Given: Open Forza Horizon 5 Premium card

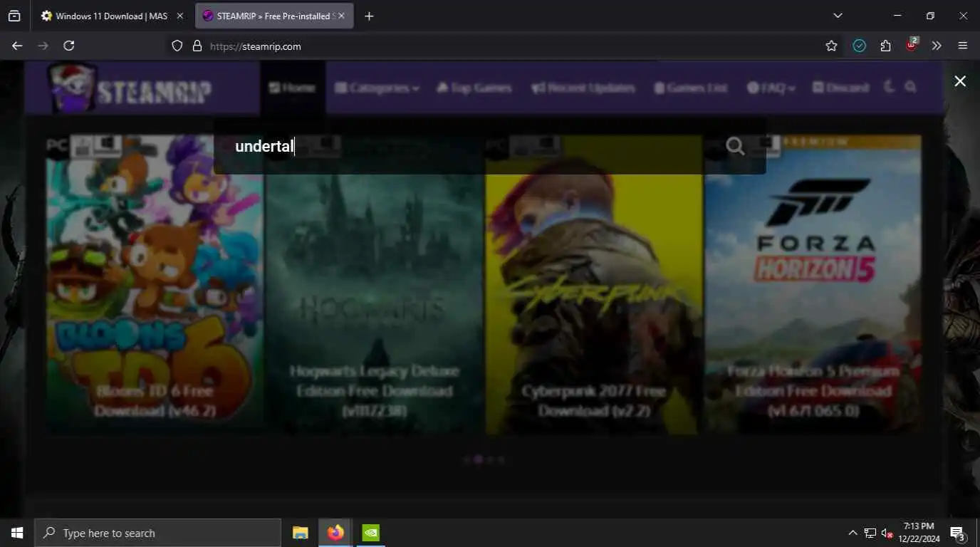Looking at the screenshot, I should click(x=813, y=285).
